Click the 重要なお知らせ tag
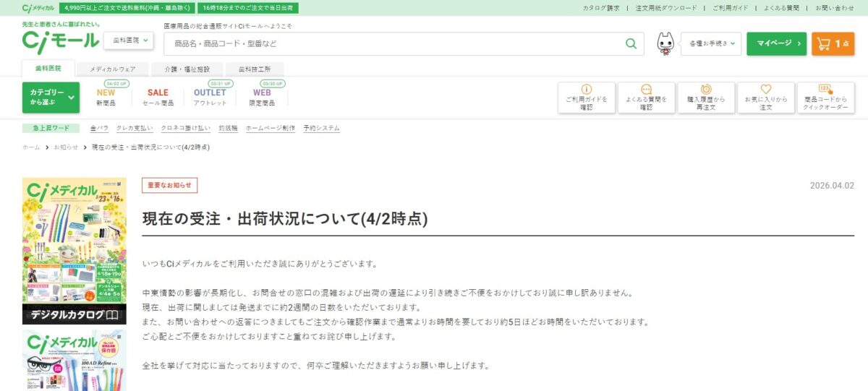This screenshot has width=868, height=391. click(169, 185)
